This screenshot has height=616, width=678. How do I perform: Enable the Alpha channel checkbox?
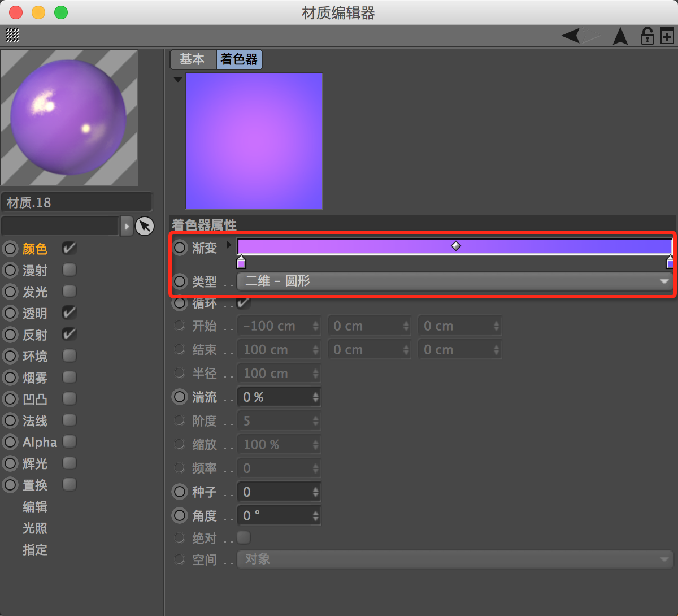[69, 441]
